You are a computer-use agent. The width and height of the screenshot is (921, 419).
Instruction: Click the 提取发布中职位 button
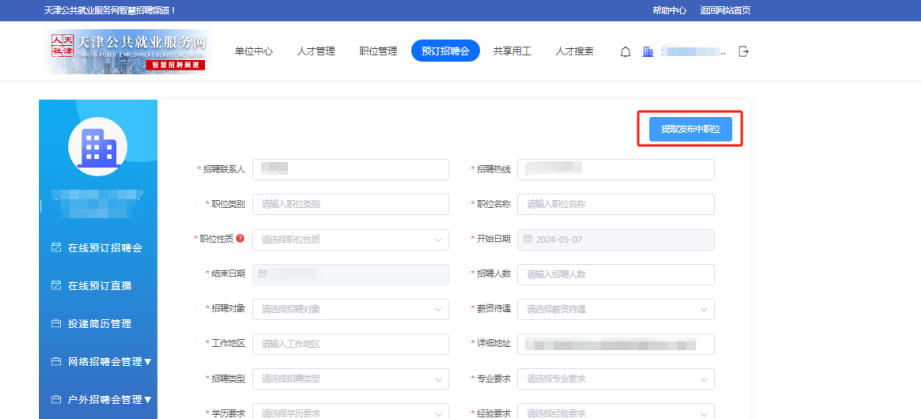coord(690,129)
